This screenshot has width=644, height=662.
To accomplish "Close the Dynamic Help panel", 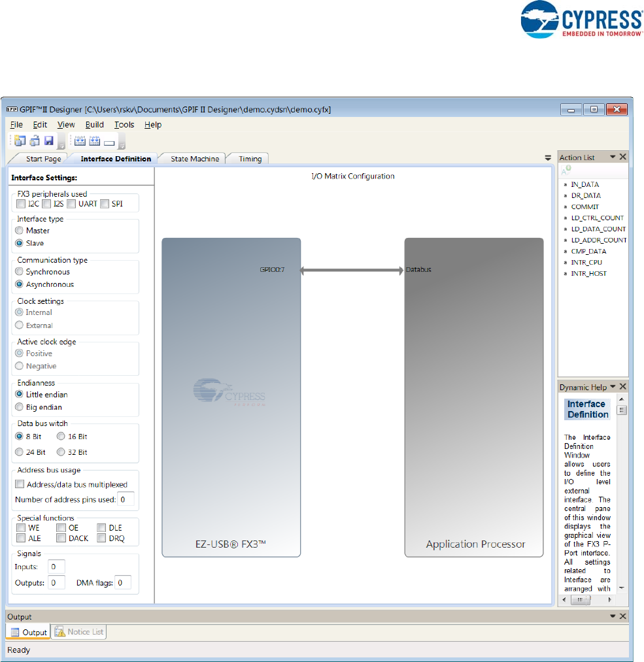I will click(x=622, y=386).
